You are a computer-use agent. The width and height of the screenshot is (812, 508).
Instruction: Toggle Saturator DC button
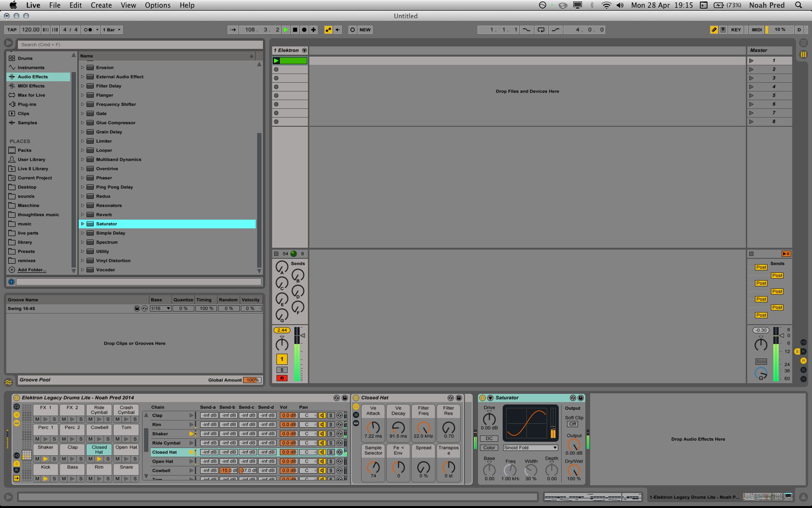pos(489,439)
